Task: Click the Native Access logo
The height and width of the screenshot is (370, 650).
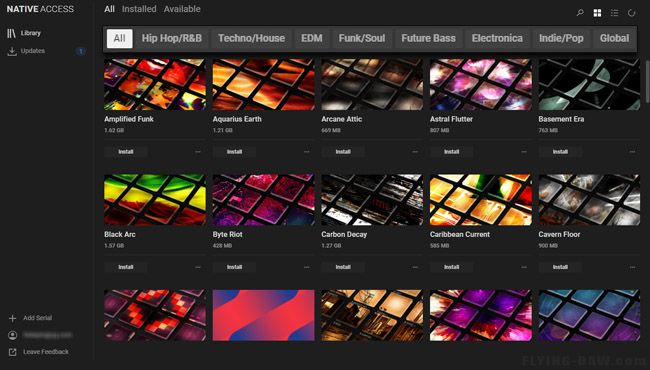Action: (40, 9)
